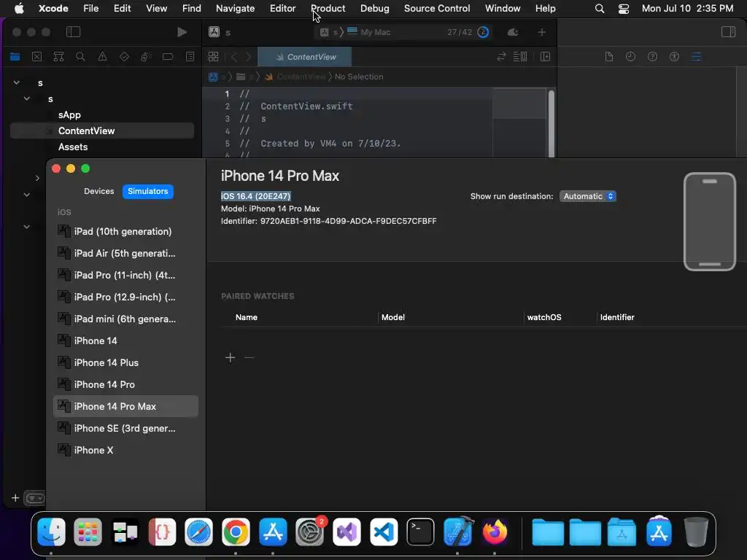Select the Simulators tab
Viewport: 747px width, 560px height.
coord(147,191)
